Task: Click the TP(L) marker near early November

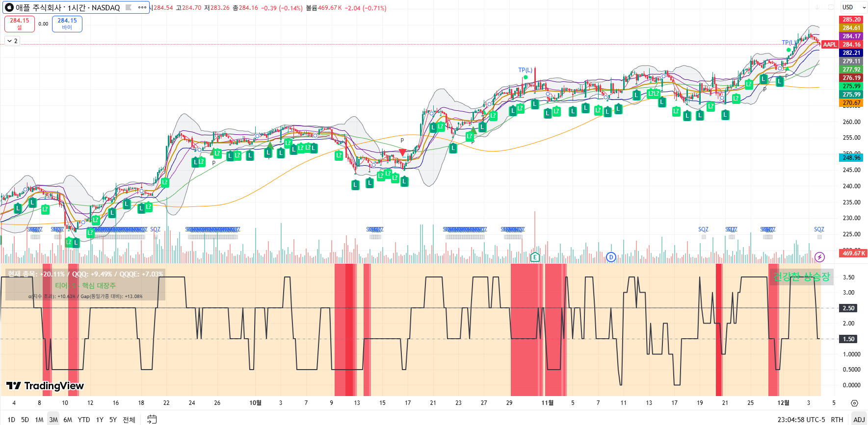Action: pyautogui.click(x=525, y=70)
